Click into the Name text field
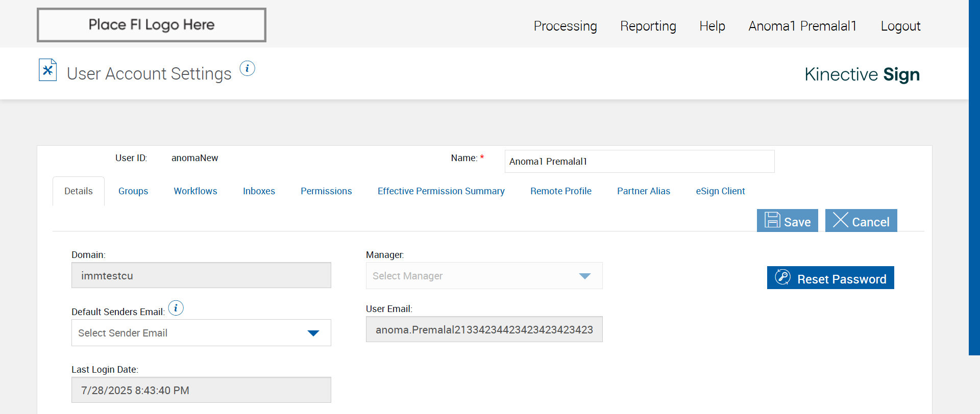The width and height of the screenshot is (980, 414). point(639,162)
